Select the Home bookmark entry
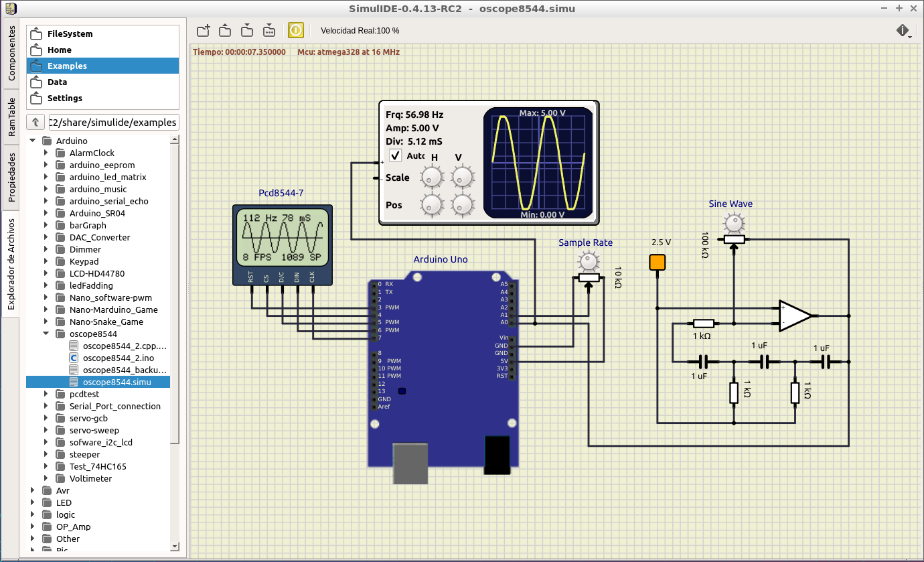This screenshot has width=924, height=562. 59,50
